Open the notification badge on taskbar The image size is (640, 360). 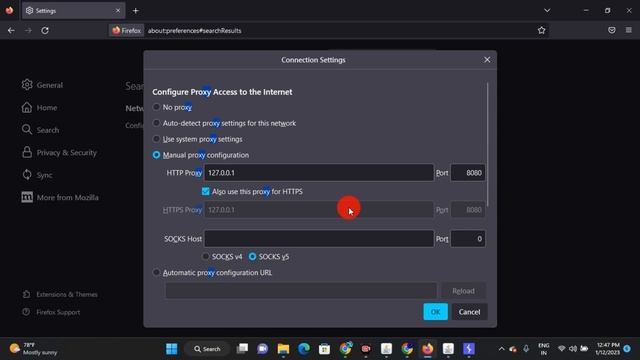click(627, 349)
